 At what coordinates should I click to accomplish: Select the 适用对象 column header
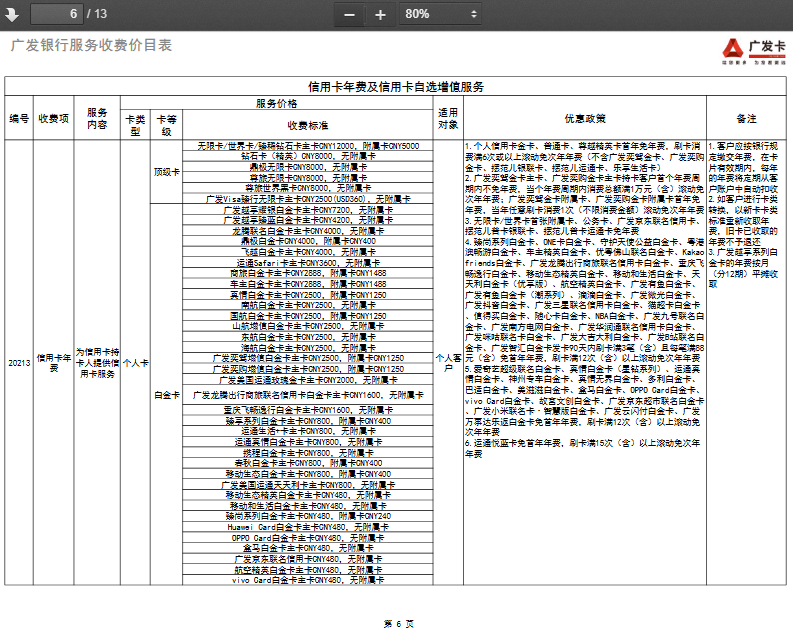pyautogui.click(x=447, y=118)
